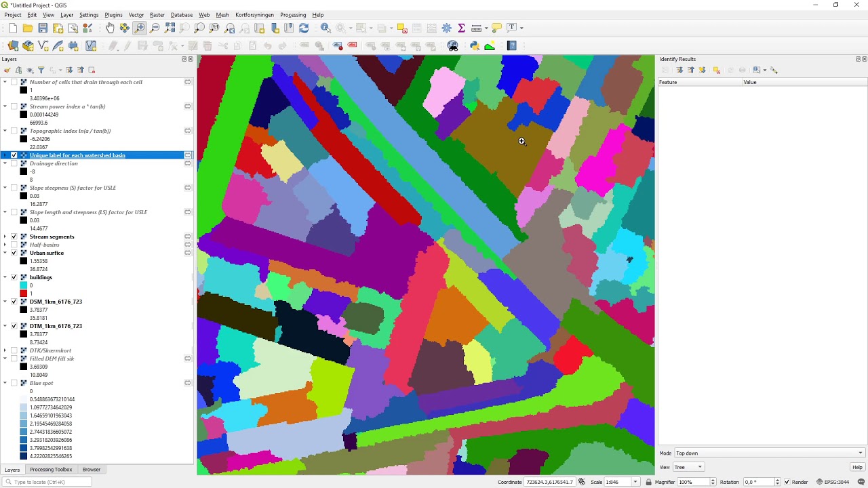Image resolution: width=868 pixels, height=488 pixels.
Task: Open Help Contents icon in toolbar
Action: 512,45
